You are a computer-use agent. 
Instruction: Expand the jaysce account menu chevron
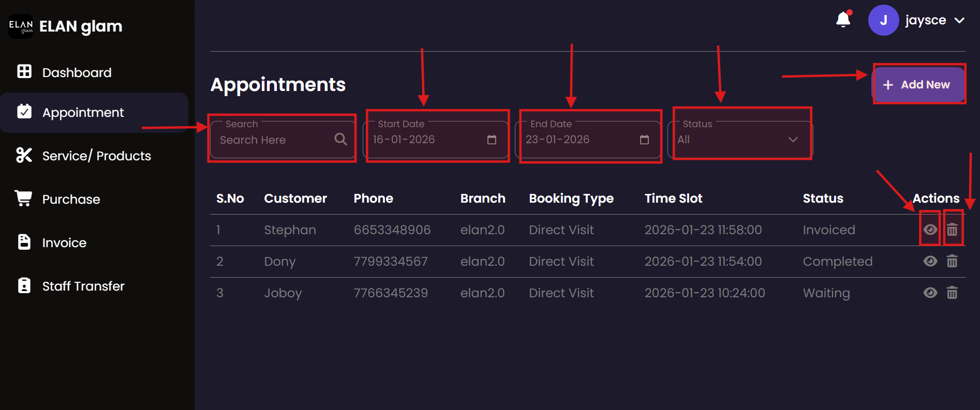click(959, 21)
